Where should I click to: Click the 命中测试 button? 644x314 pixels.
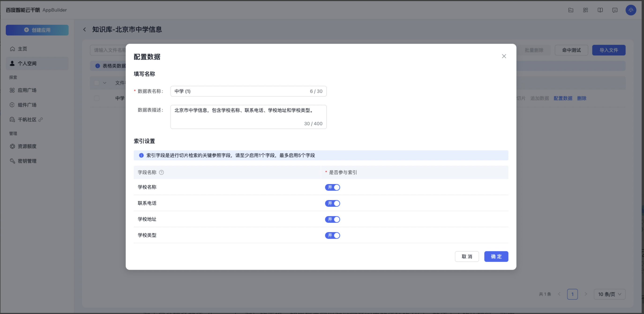[x=571, y=50]
